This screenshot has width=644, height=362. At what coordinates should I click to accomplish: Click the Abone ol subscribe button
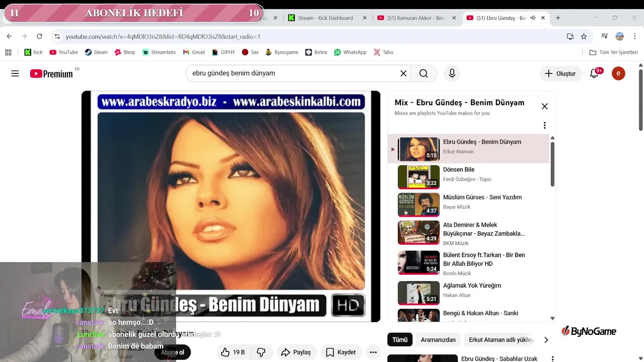point(172,352)
